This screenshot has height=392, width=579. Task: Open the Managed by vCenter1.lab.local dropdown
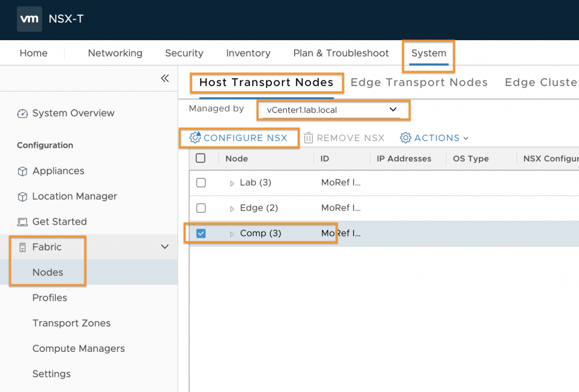click(x=331, y=110)
